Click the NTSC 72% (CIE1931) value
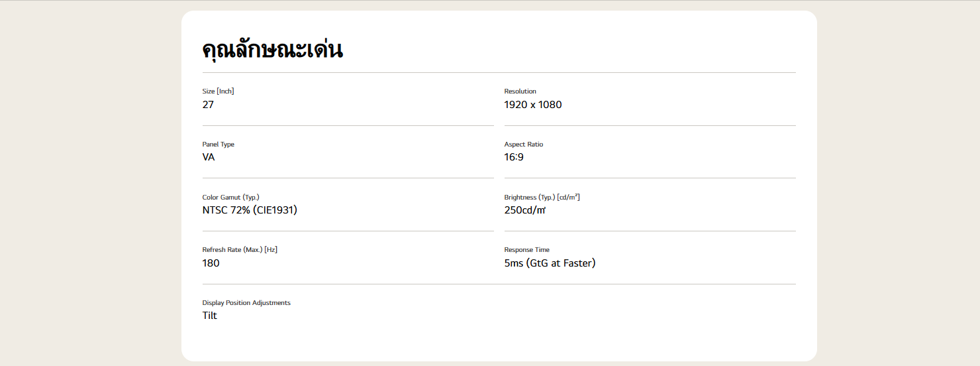 pos(250,210)
